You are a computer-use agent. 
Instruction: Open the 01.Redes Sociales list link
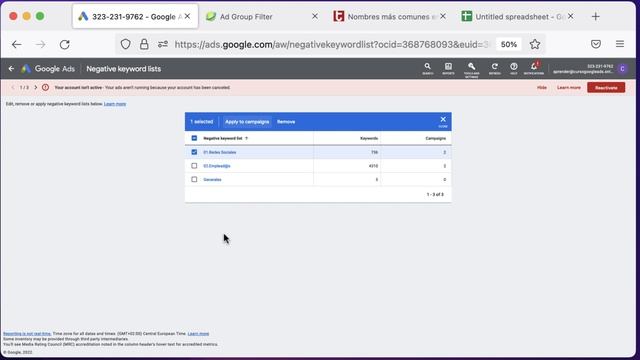[x=220, y=152]
